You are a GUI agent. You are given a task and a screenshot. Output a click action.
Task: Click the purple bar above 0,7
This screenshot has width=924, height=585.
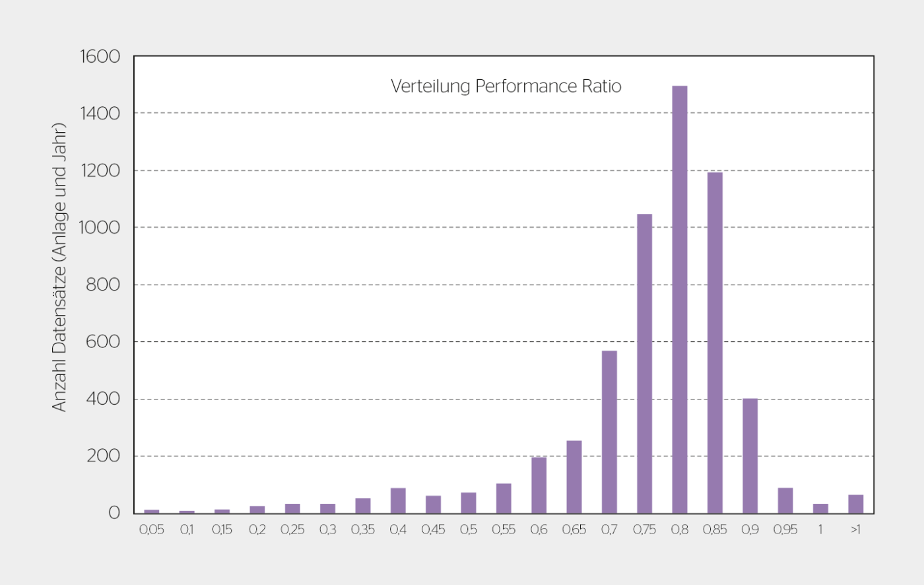[x=609, y=432]
